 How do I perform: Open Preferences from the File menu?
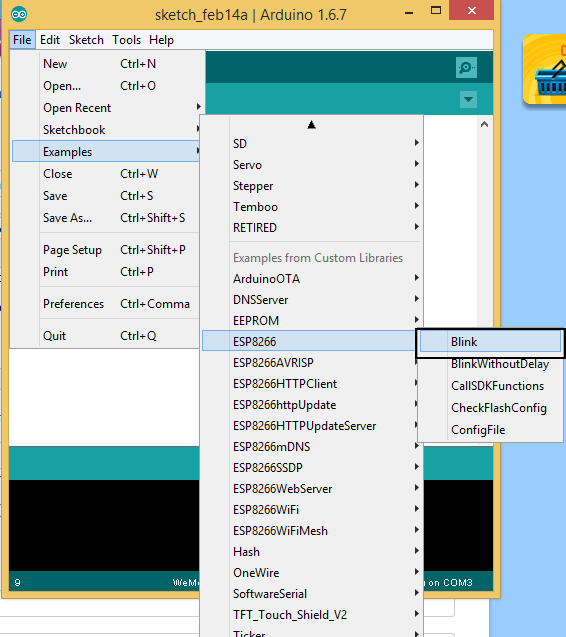click(106, 303)
